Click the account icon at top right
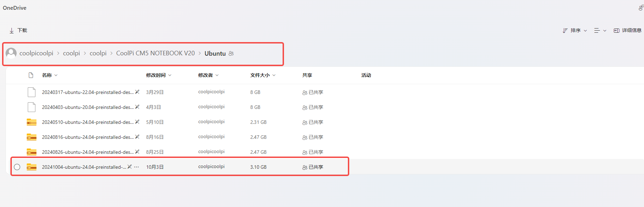The image size is (644, 207). click(641, 8)
